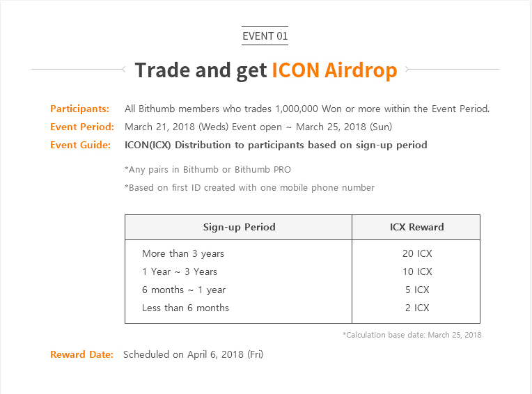This screenshot has height=394, width=532.
Task: Click the mobile phone number note
Action: pyautogui.click(x=249, y=188)
